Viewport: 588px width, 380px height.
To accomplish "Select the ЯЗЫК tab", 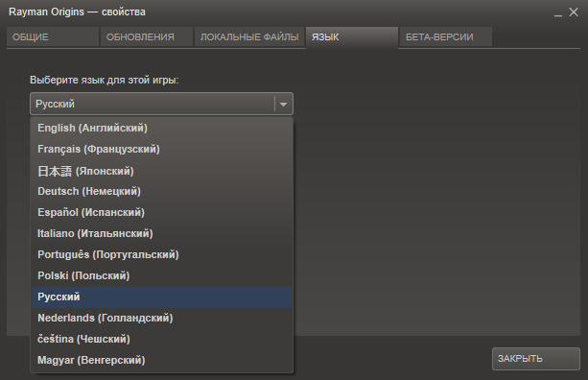I will click(x=352, y=37).
